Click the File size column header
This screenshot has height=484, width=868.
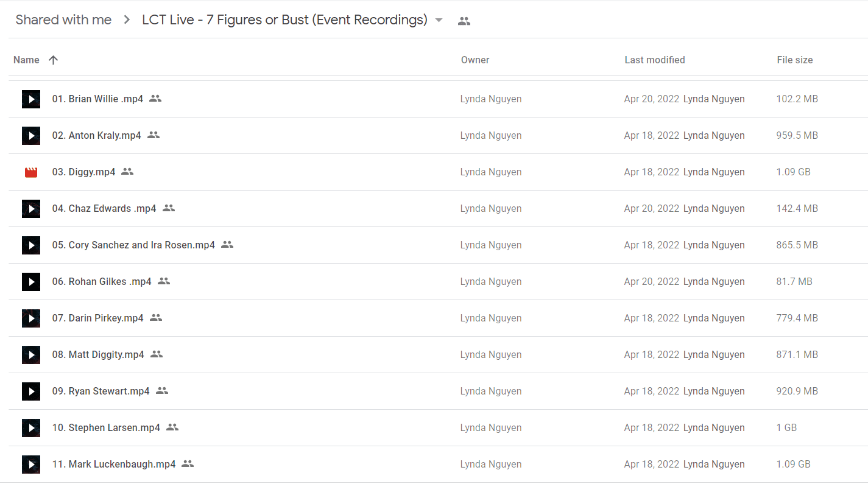point(795,60)
